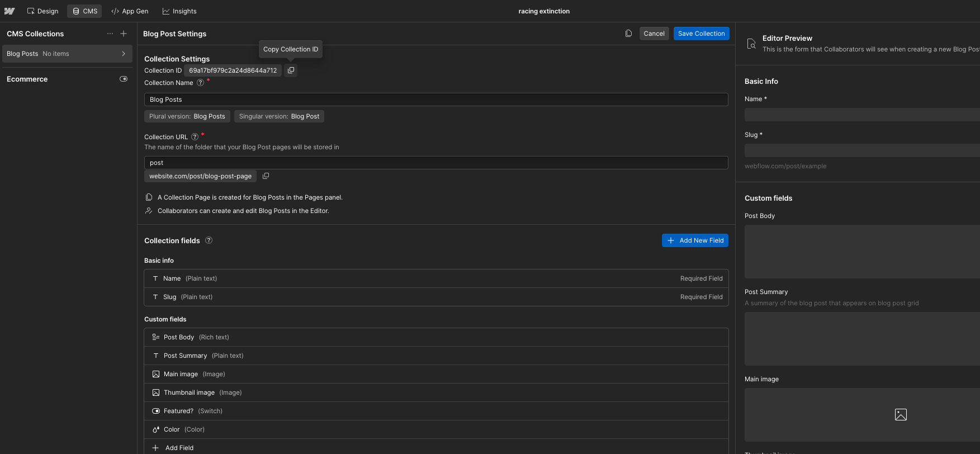Click the Add New Field button

695,240
